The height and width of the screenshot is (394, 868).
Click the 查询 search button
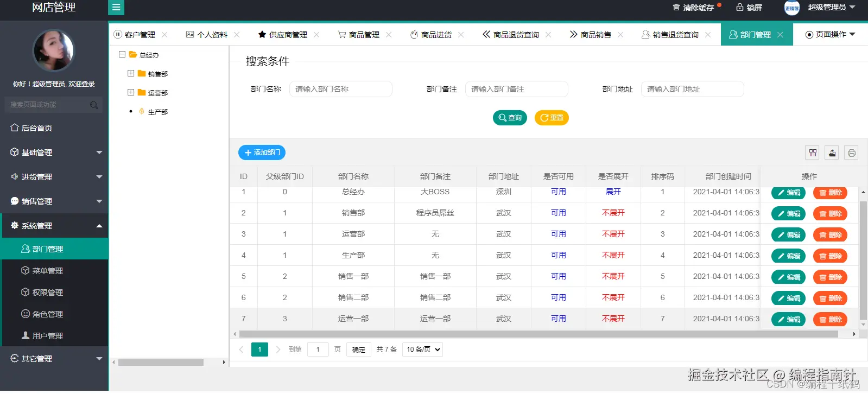point(510,118)
